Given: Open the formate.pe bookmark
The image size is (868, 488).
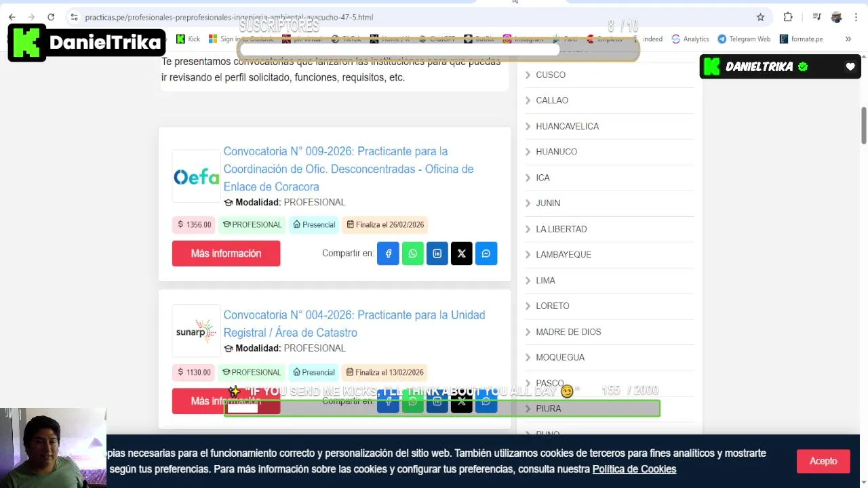Looking at the screenshot, I should click(802, 39).
